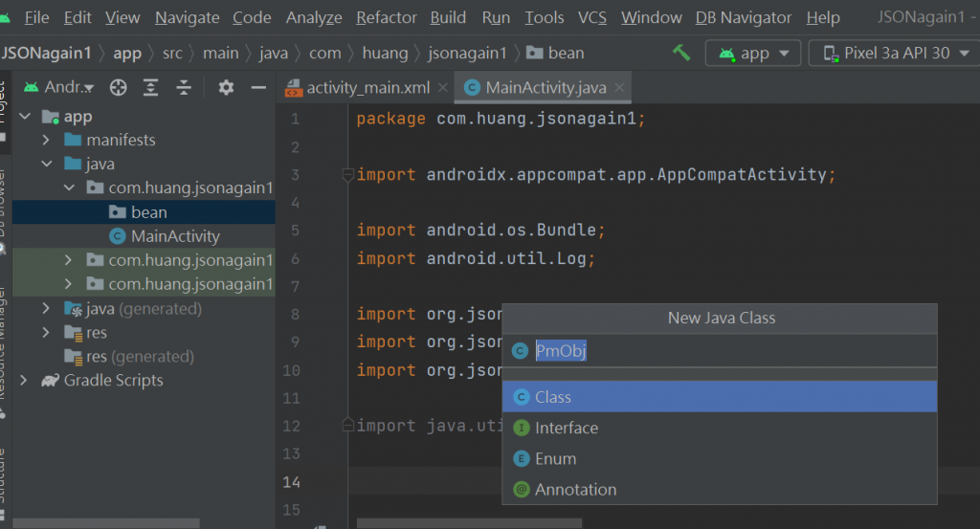The width and height of the screenshot is (980, 529).
Task: Select Interface in New Java Class list
Action: pos(567,428)
